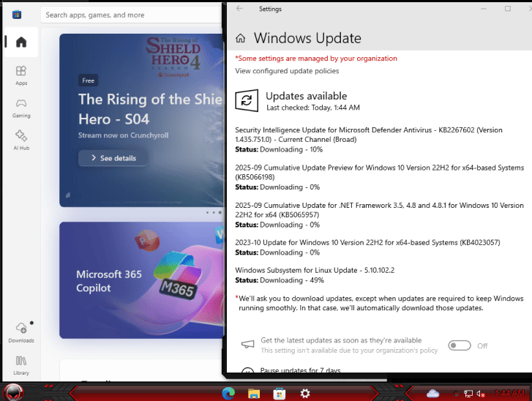Click the Settings home icon
The width and height of the screenshot is (532, 401).
click(x=240, y=38)
